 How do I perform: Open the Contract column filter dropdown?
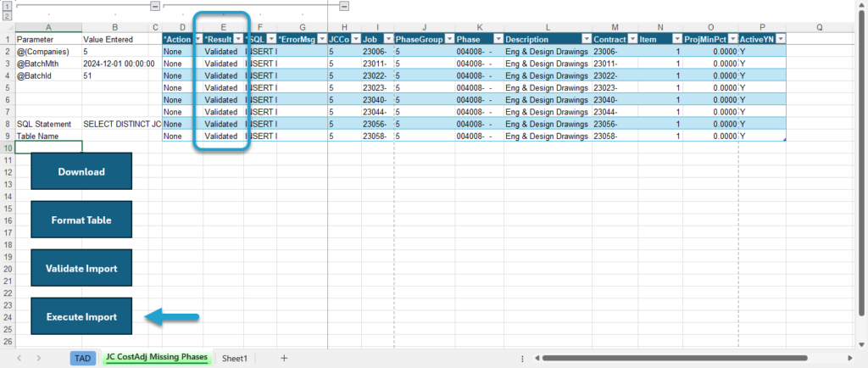[632, 39]
